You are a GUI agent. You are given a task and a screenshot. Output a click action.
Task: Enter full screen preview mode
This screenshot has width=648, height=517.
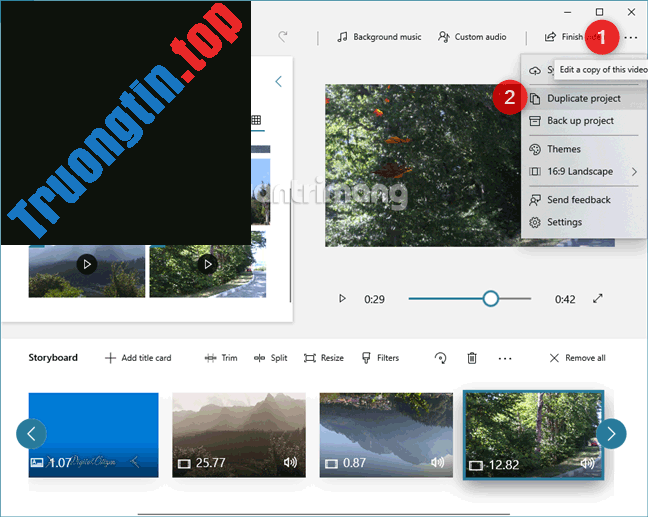point(598,298)
